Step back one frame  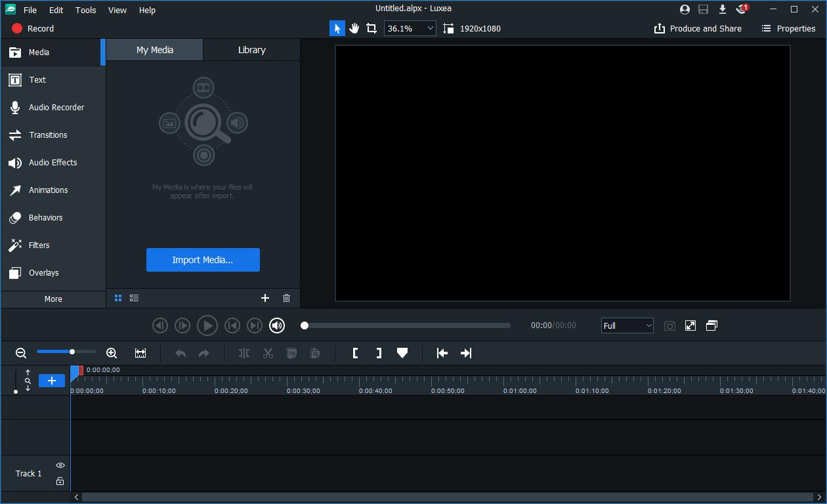[x=159, y=325]
